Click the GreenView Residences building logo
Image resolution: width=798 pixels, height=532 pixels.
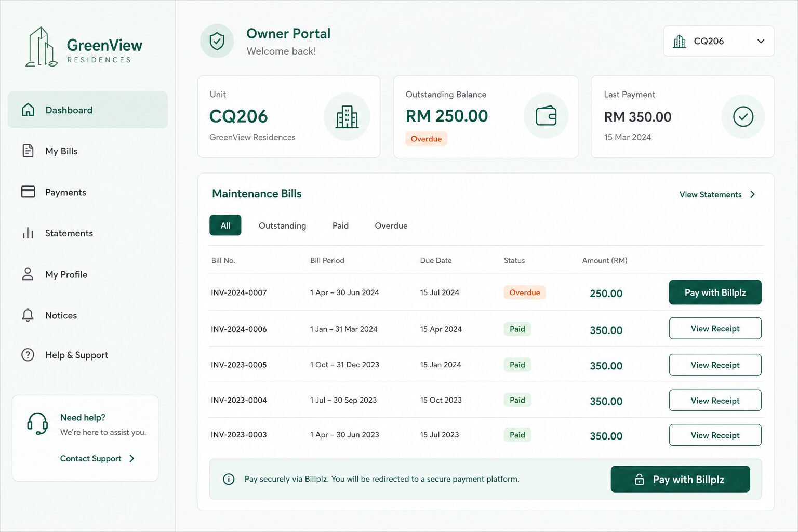42,47
